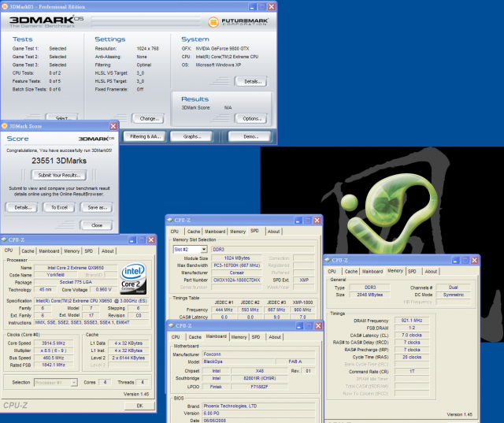Open the Processor #1 selection dropdown
This screenshot has height=423, width=504.
[x=74, y=383]
